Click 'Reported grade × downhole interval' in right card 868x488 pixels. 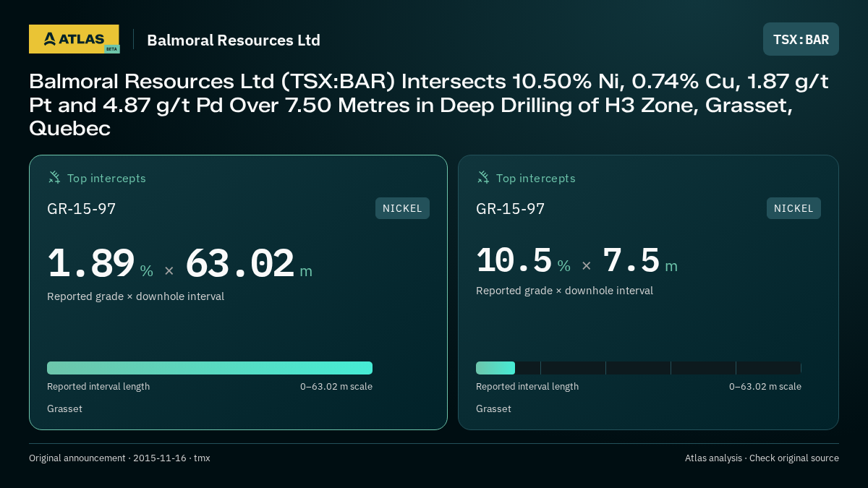564,291
